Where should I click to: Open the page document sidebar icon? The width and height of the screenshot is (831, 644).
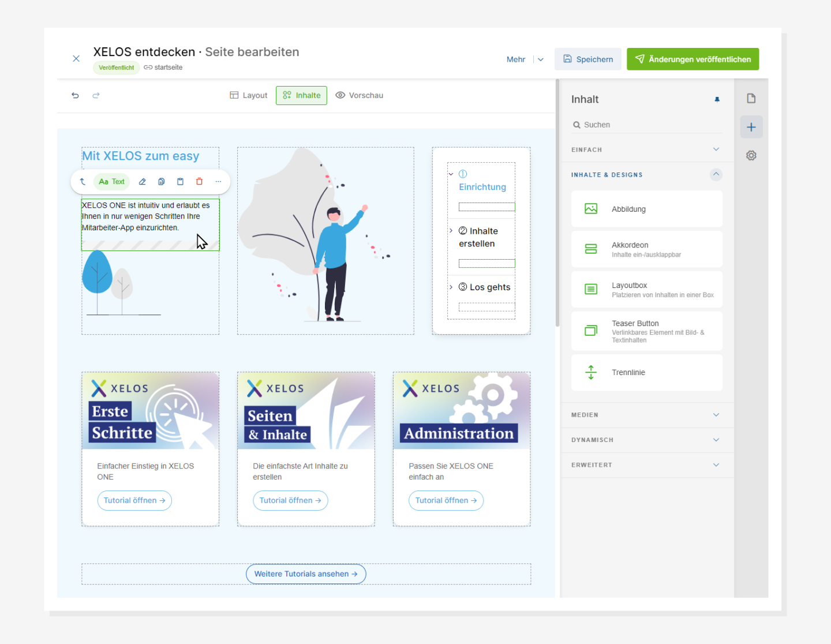click(751, 98)
